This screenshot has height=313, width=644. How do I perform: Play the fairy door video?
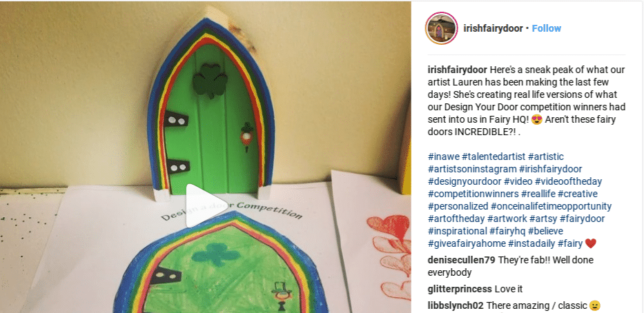coord(204,206)
